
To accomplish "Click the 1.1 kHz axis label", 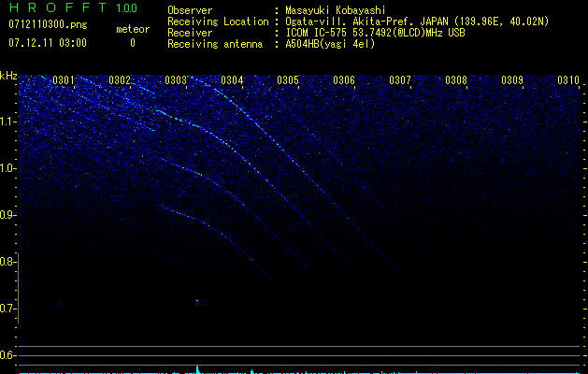I will [7, 122].
